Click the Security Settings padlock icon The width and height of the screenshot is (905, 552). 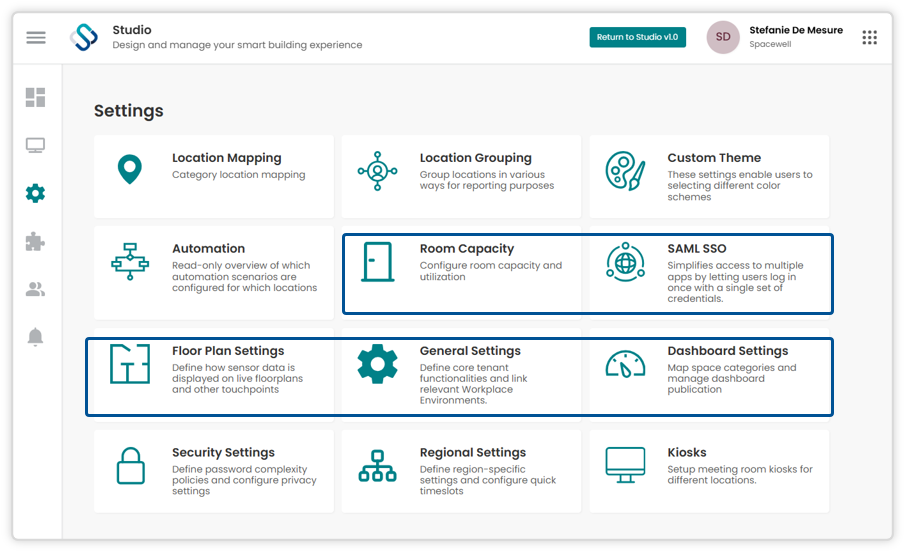[130, 465]
